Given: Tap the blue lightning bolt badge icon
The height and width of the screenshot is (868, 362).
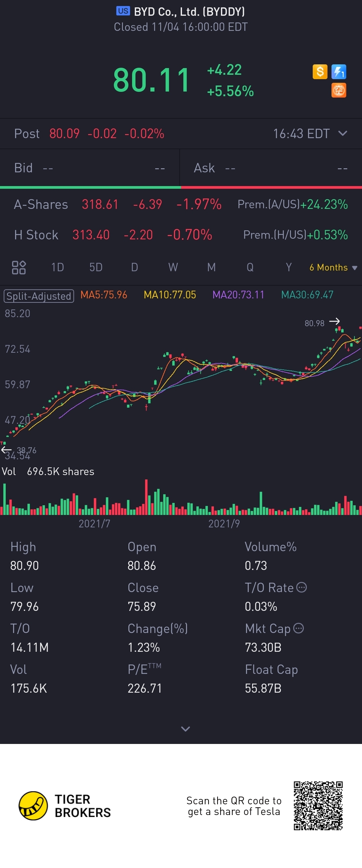Looking at the screenshot, I should (339, 72).
